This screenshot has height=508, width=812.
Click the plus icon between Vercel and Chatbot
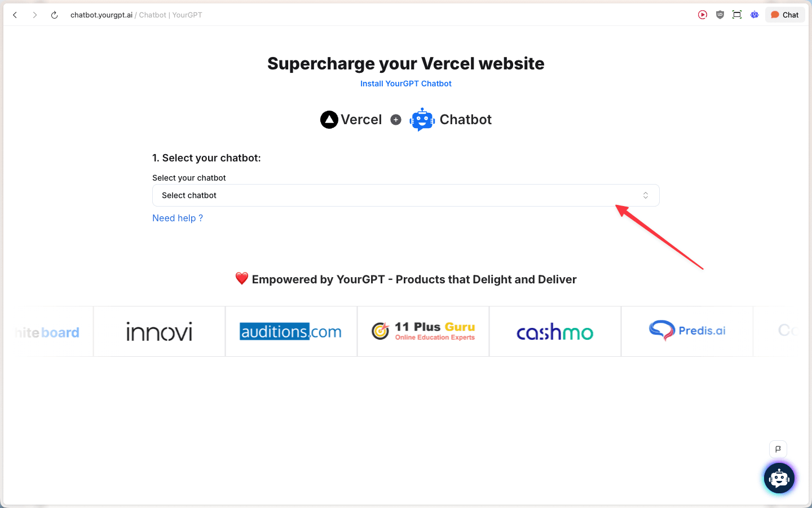coord(396,120)
